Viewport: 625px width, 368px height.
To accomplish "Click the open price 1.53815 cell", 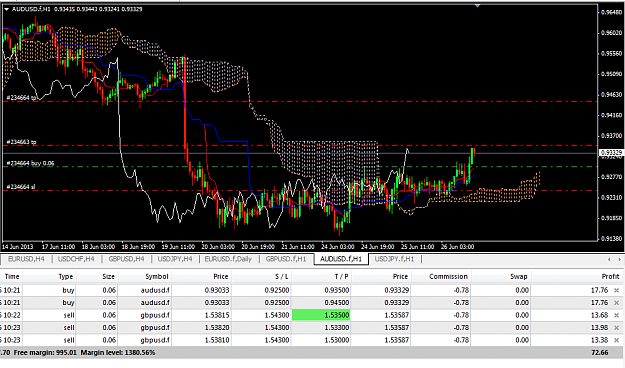I will [217, 315].
